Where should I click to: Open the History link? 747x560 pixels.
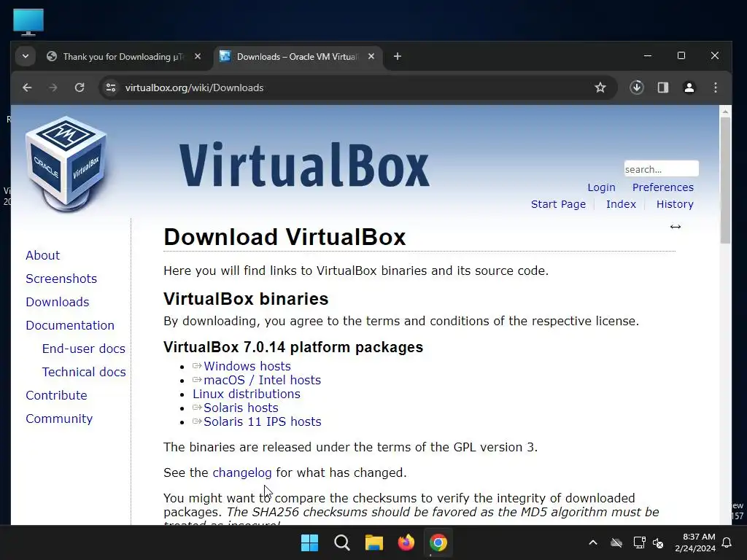(x=675, y=204)
